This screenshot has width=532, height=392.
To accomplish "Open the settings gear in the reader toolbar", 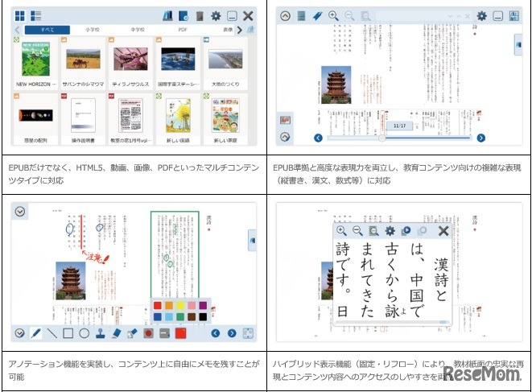I will click(x=482, y=15).
